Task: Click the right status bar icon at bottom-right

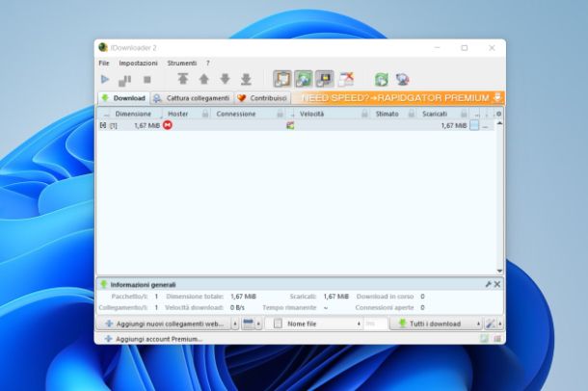Action: pyautogui.click(x=497, y=339)
